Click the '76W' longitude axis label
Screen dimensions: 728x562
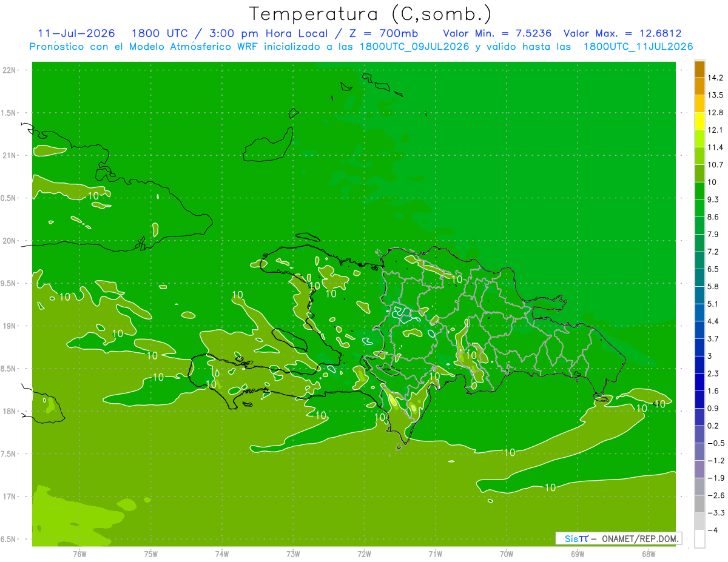(80, 554)
